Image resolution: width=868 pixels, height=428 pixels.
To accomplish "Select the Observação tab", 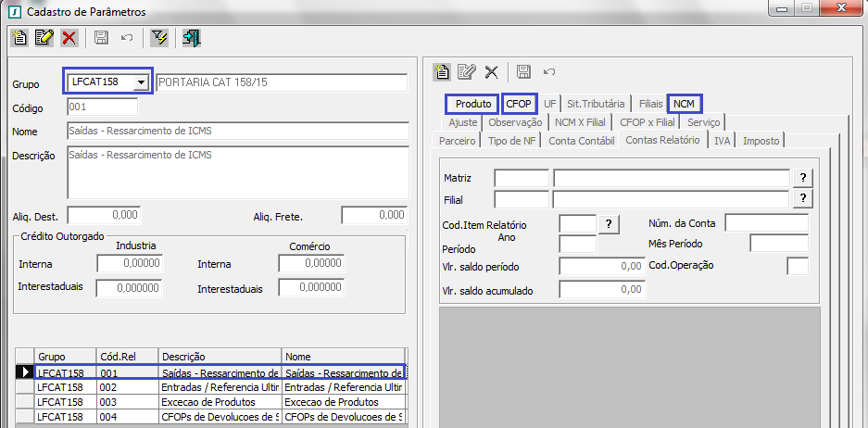I will [515, 122].
